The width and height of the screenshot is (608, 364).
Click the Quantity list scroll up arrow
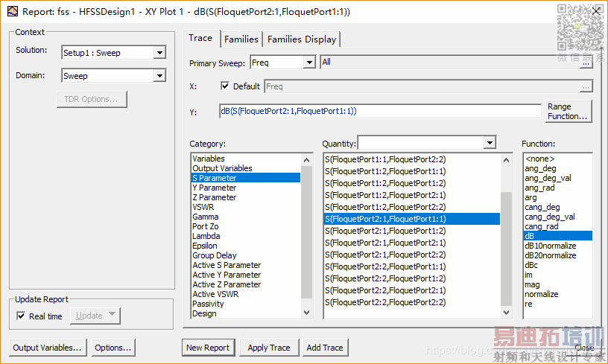(x=506, y=160)
